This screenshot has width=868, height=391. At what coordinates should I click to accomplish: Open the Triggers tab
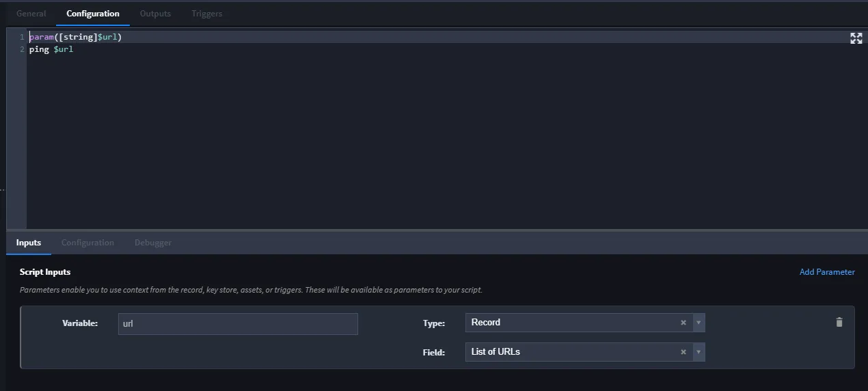tap(206, 14)
